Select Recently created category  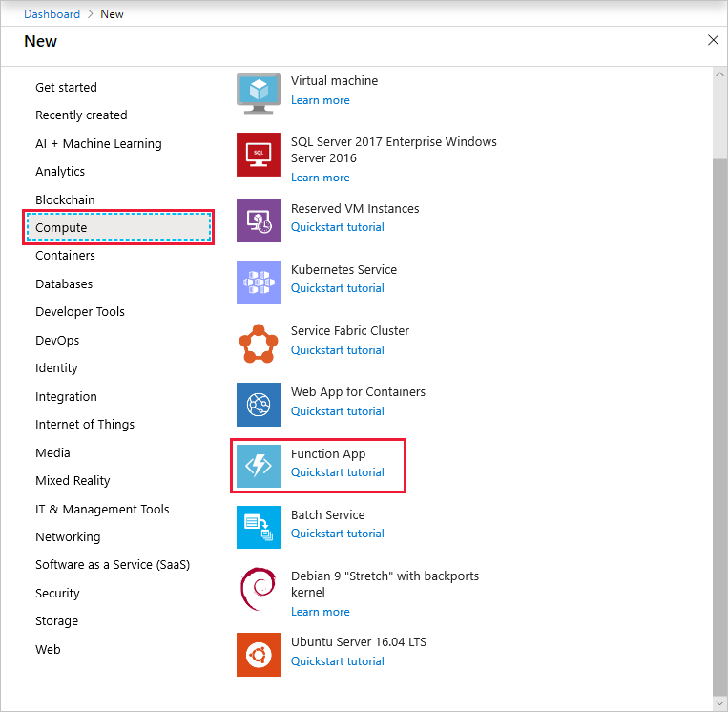pos(81,115)
